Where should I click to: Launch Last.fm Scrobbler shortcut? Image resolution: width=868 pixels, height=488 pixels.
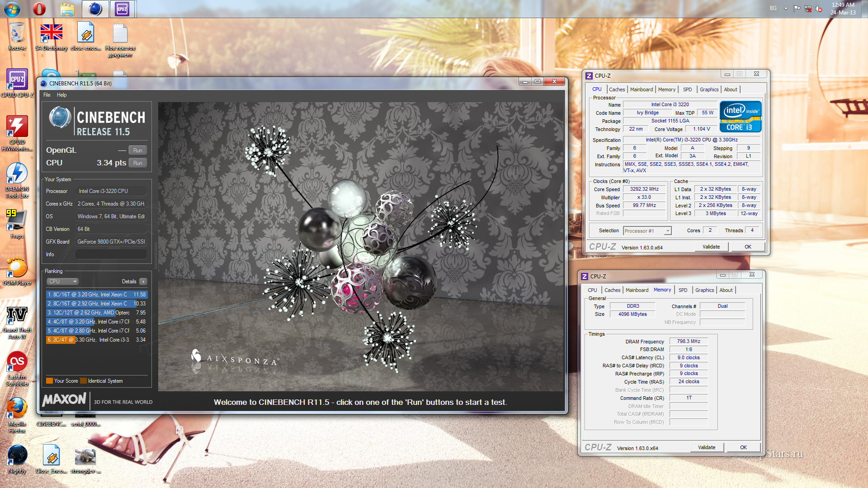17,369
